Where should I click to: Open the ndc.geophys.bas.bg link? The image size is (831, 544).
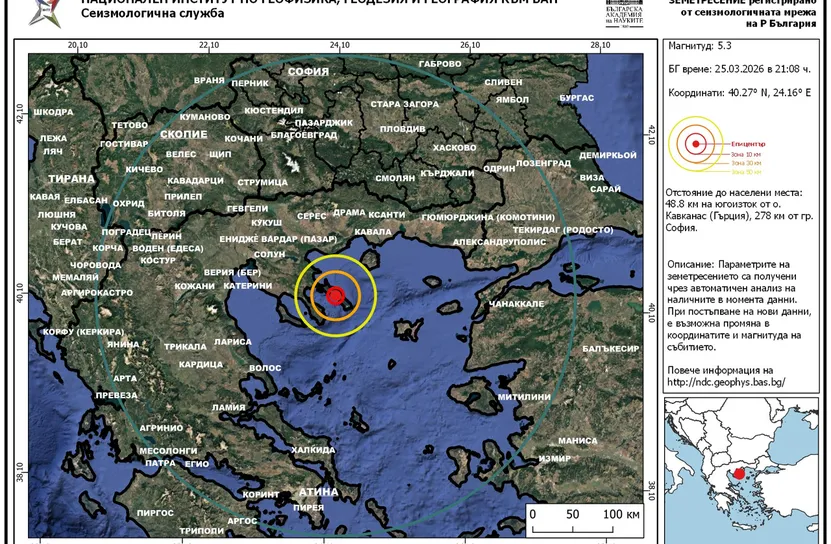726,382
